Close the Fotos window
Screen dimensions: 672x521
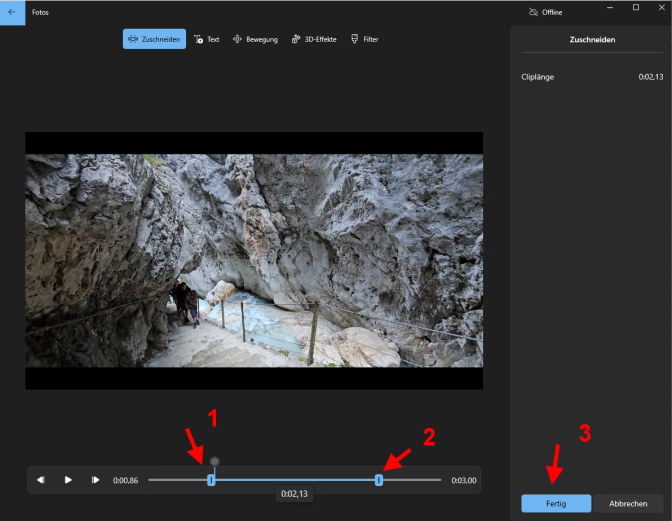(x=660, y=8)
